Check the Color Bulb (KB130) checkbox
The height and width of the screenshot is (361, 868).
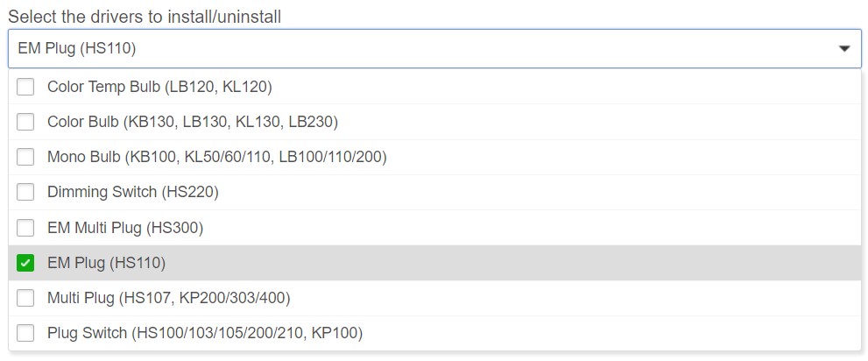coord(25,122)
